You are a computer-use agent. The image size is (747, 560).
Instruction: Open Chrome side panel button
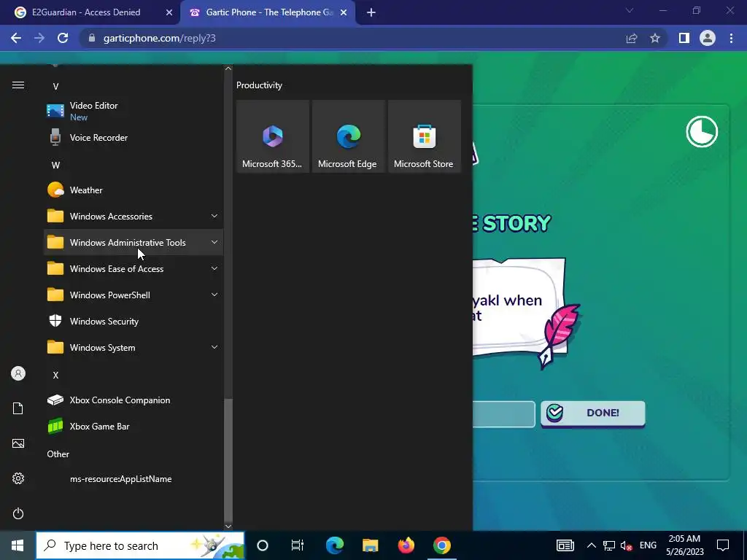684,38
